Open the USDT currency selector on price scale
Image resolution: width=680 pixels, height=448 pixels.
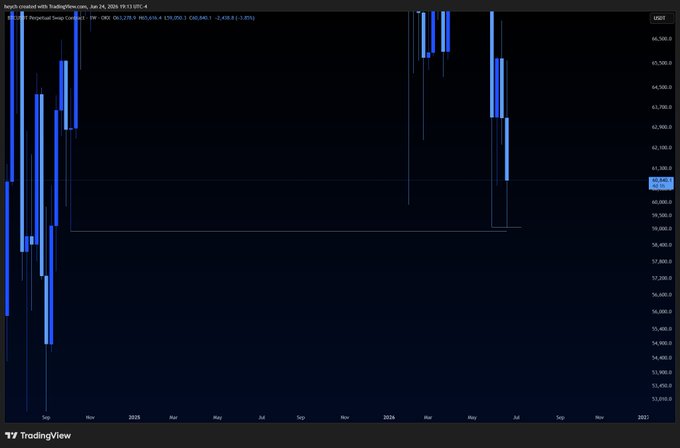[x=662, y=18]
